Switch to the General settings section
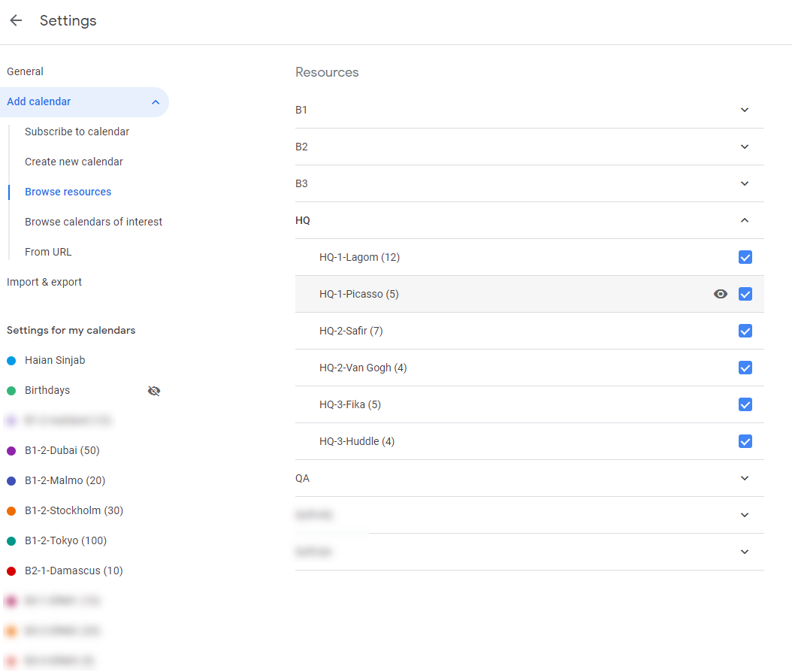This screenshot has height=672, width=792. tap(25, 71)
